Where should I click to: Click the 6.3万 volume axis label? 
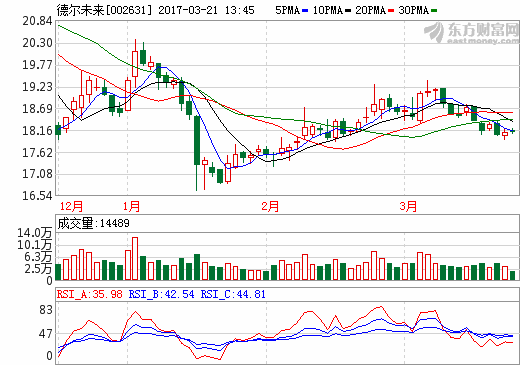[x=38, y=257]
